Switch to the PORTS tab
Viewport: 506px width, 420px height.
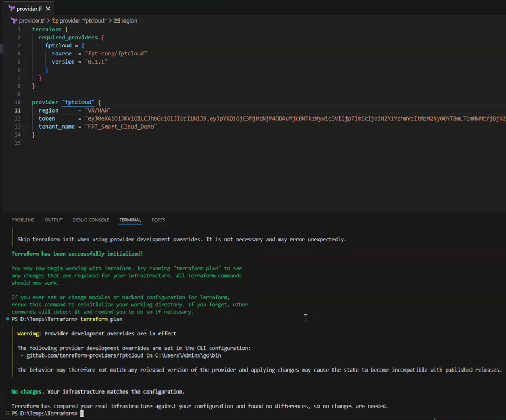pos(158,220)
